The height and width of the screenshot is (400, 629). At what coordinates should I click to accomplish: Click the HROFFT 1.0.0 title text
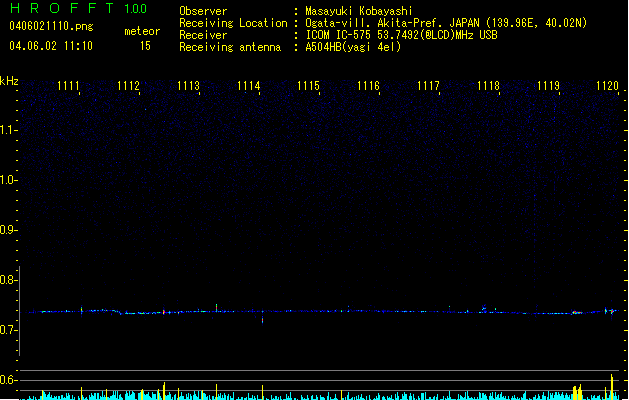pyautogui.click(x=79, y=8)
